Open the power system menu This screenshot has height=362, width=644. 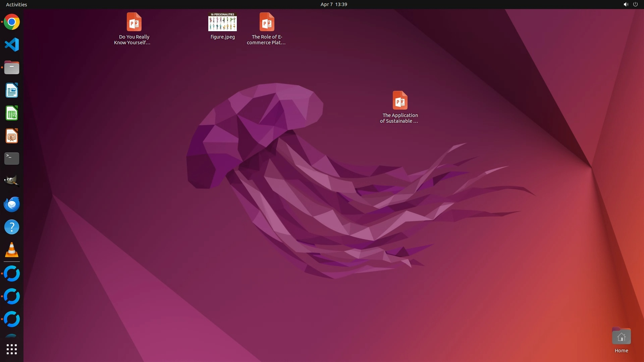click(x=635, y=4)
